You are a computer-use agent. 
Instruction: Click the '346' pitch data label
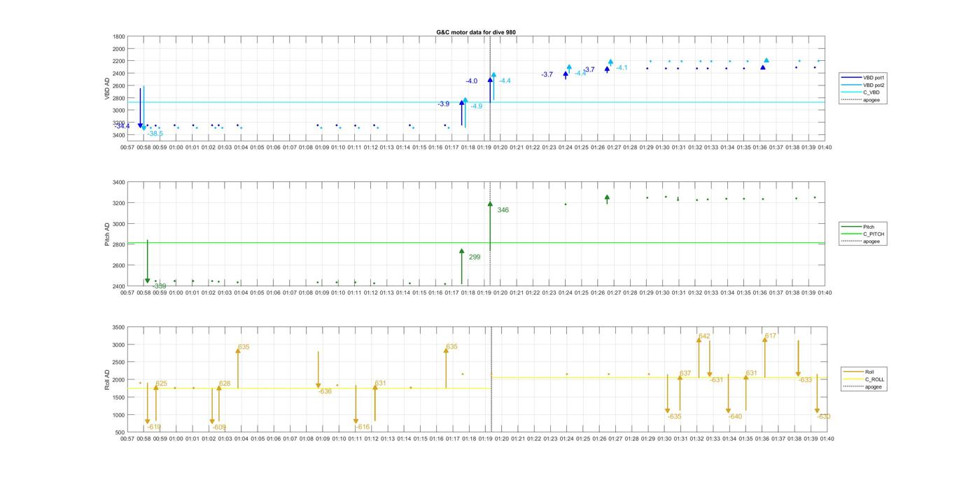pyautogui.click(x=503, y=210)
